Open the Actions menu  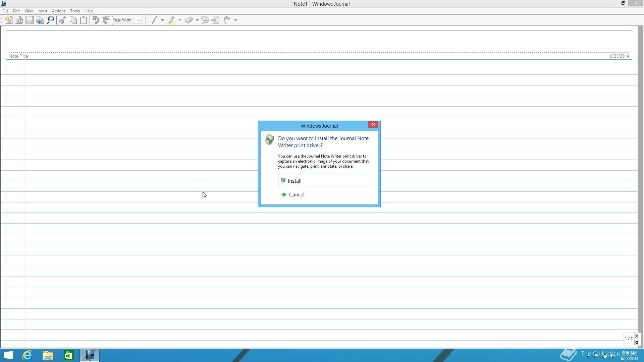tap(58, 11)
